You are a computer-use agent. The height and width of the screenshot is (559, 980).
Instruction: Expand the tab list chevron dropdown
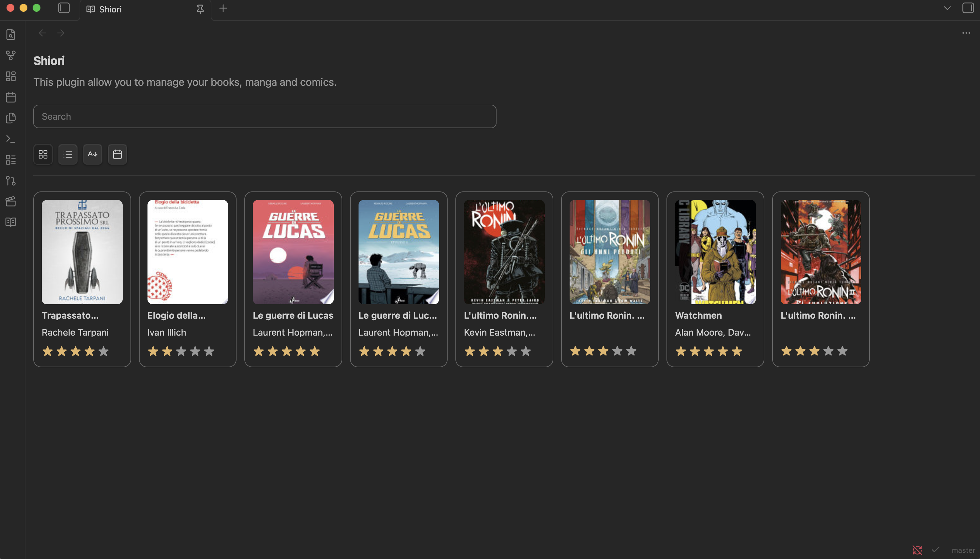click(x=947, y=8)
